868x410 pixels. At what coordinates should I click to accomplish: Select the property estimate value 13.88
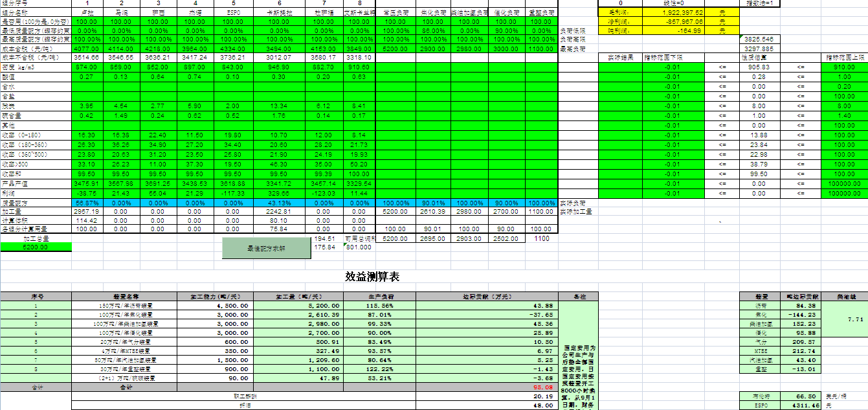click(x=759, y=135)
